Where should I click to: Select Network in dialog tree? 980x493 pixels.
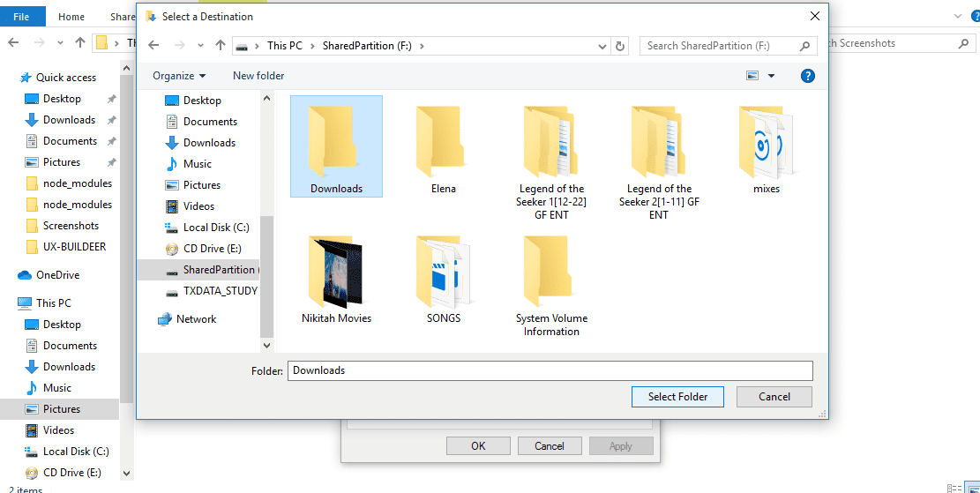(196, 319)
